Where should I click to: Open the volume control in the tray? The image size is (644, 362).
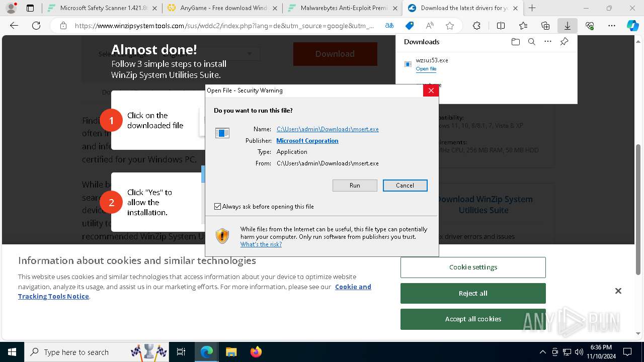click(579, 352)
